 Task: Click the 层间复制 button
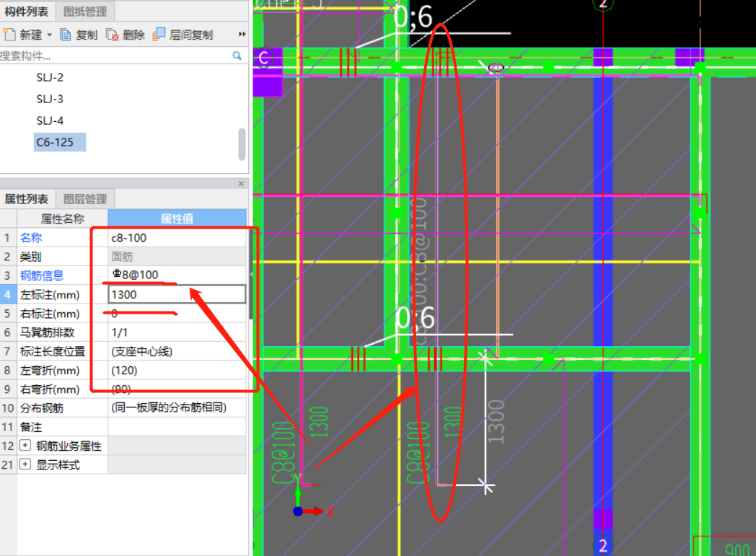pos(183,35)
